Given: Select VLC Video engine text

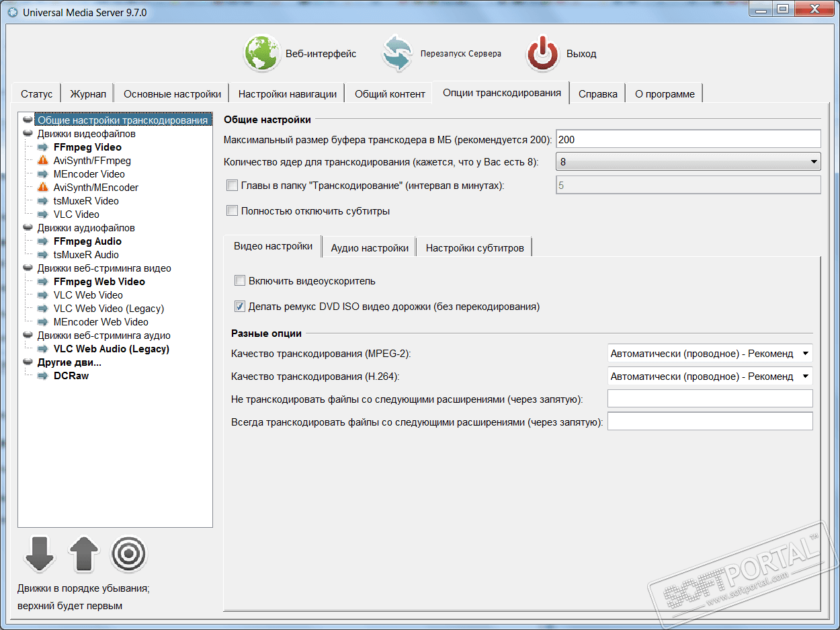Looking at the screenshot, I should click(x=77, y=214).
